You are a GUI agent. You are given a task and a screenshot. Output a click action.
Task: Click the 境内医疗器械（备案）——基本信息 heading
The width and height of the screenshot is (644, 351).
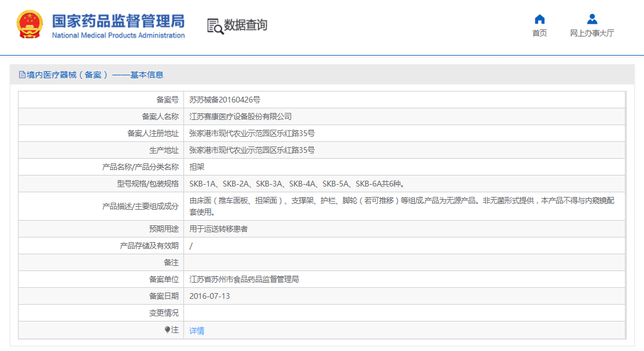95,75
